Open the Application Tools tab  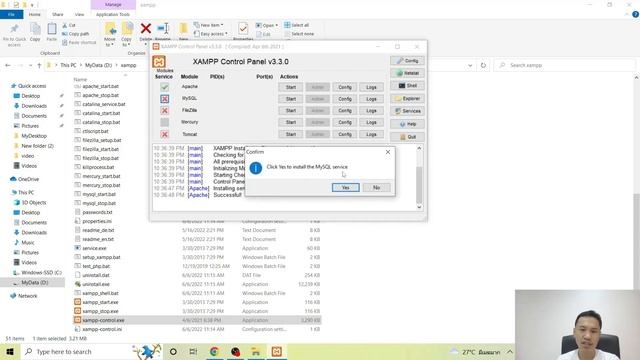(x=113, y=14)
